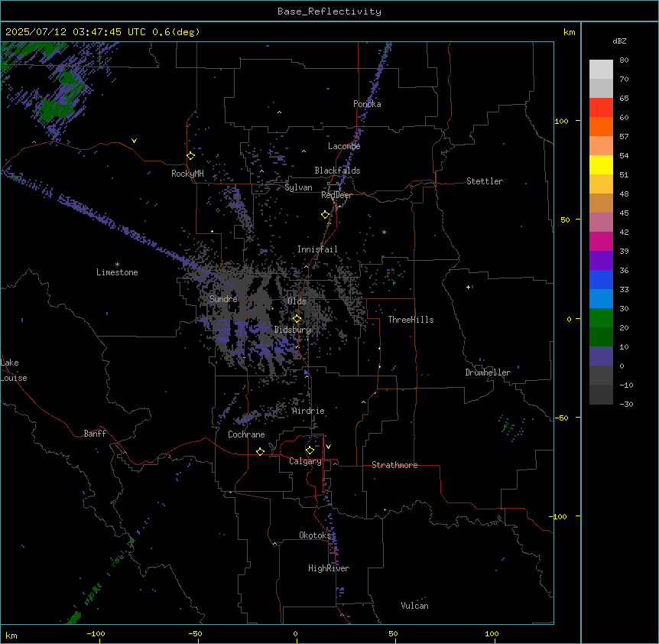This screenshot has height=644, width=659.
Task: Click the 80 value in dBZ legend
Action: point(624,60)
